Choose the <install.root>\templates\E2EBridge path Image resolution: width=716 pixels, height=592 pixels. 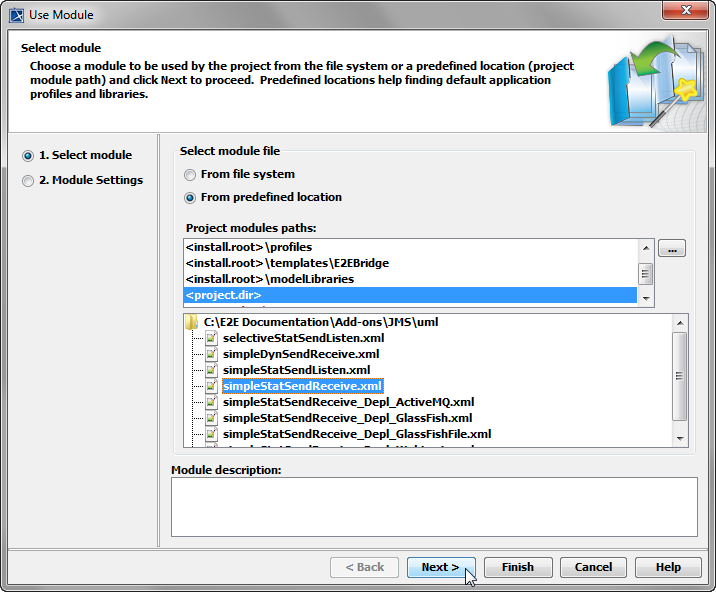tap(287, 263)
